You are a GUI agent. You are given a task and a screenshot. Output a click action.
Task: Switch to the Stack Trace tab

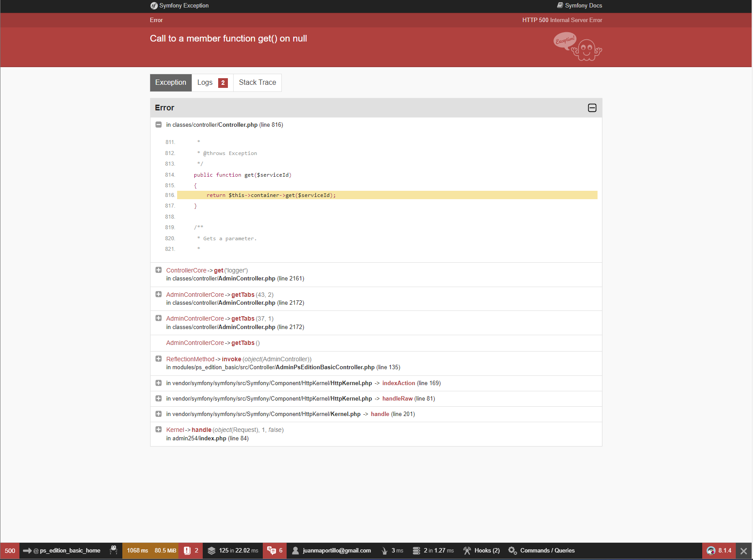(x=257, y=83)
